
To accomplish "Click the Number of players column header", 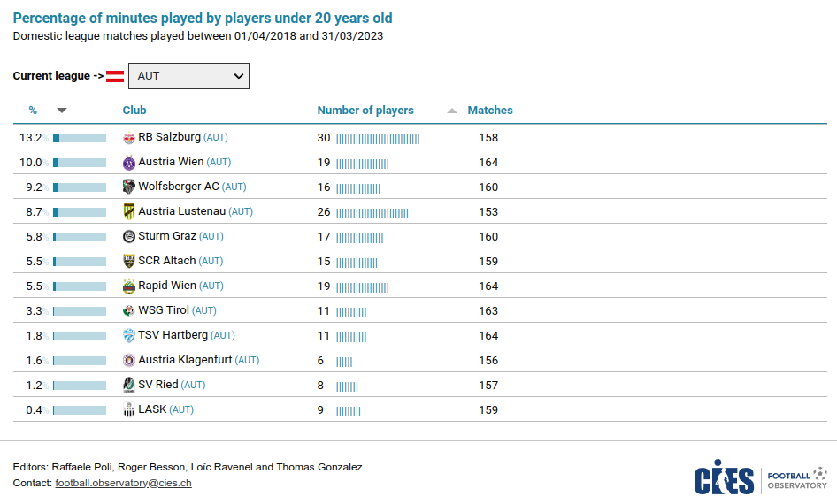I will [365, 111].
